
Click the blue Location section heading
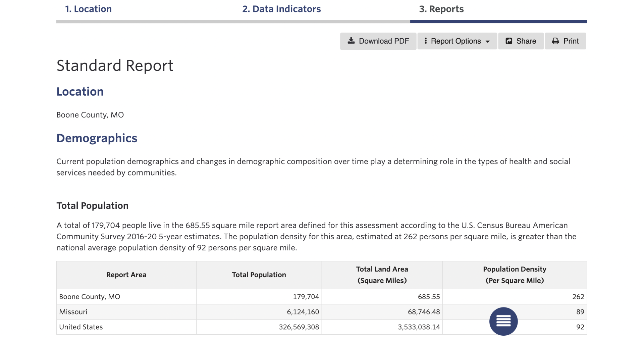[x=80, y=92]
